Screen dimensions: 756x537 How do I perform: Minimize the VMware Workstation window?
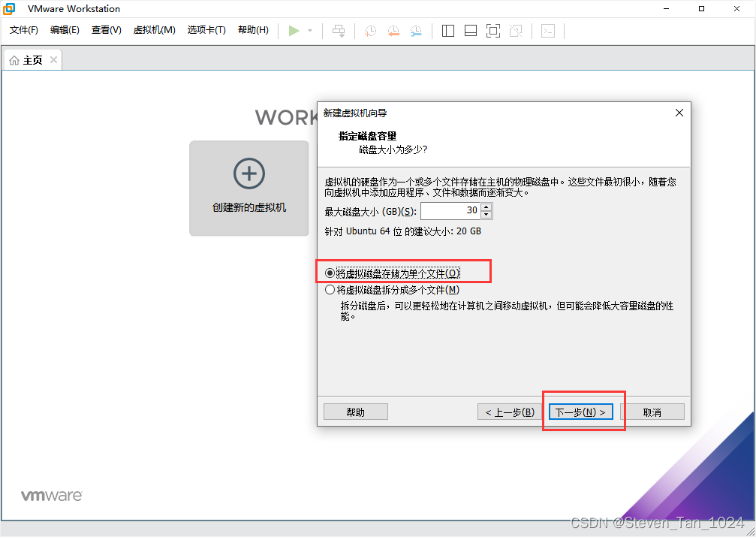tap(667, 9)
